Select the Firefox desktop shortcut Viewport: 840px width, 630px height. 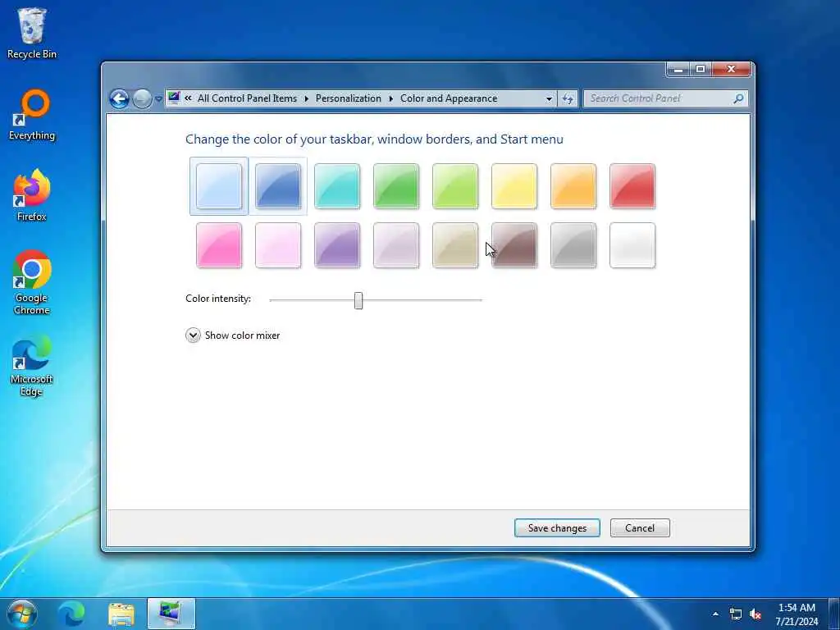pos(32,195)
